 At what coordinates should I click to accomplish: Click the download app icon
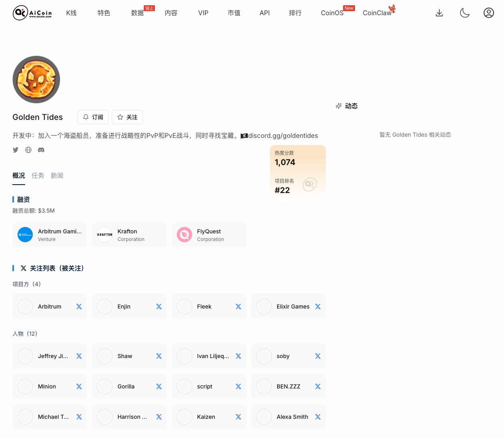(x=439, y=12)
